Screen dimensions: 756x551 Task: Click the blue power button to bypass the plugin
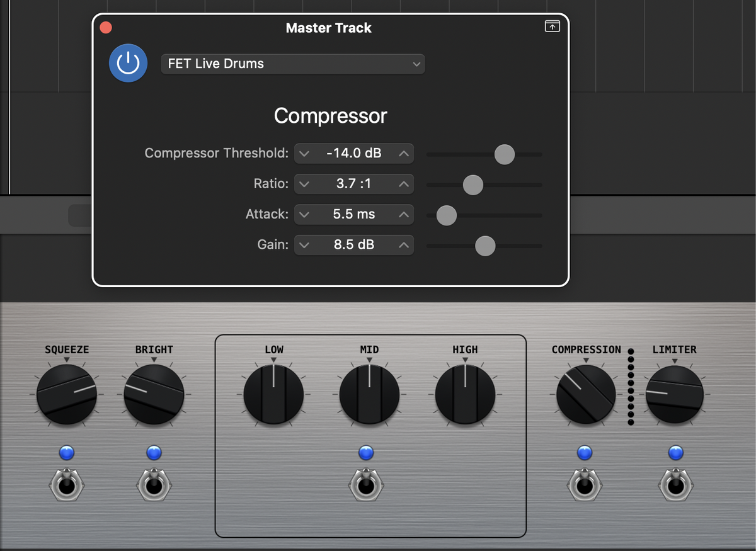128,63
